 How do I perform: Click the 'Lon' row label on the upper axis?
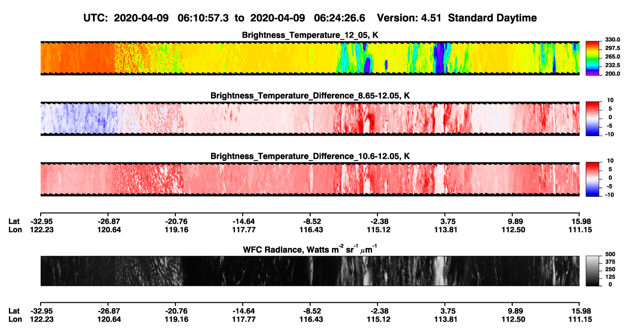coord(15,230)
